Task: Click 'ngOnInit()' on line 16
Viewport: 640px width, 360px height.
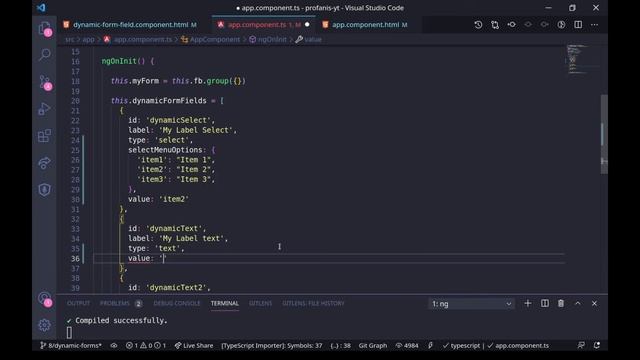Action: point(123,61)
